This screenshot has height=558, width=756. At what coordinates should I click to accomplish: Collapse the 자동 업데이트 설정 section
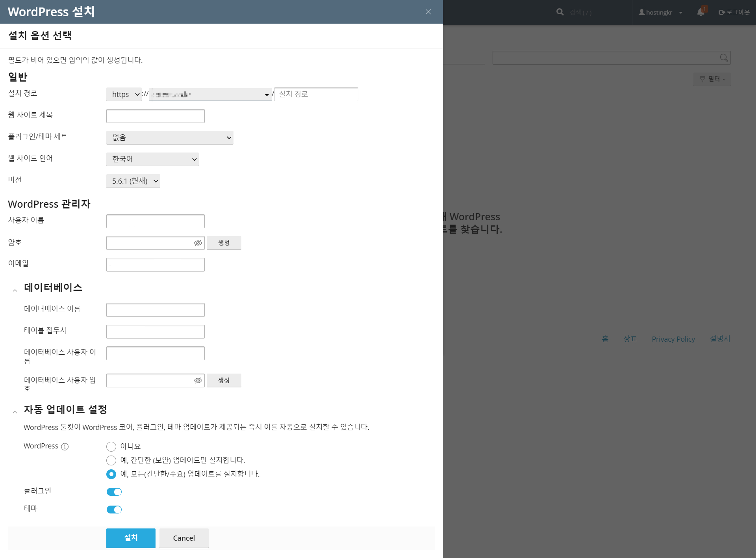click(15, 412)
